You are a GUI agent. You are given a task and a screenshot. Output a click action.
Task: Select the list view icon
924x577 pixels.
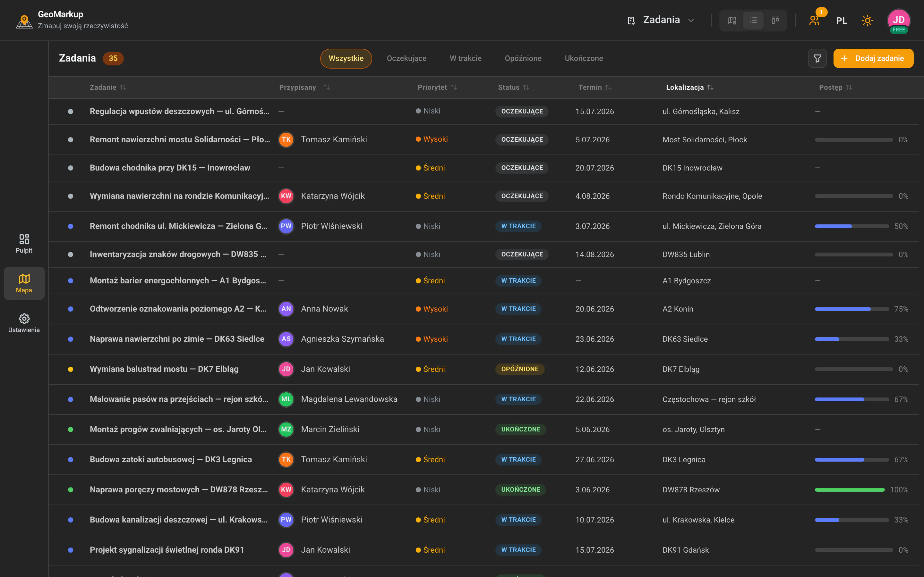click(x=753, y=20)
